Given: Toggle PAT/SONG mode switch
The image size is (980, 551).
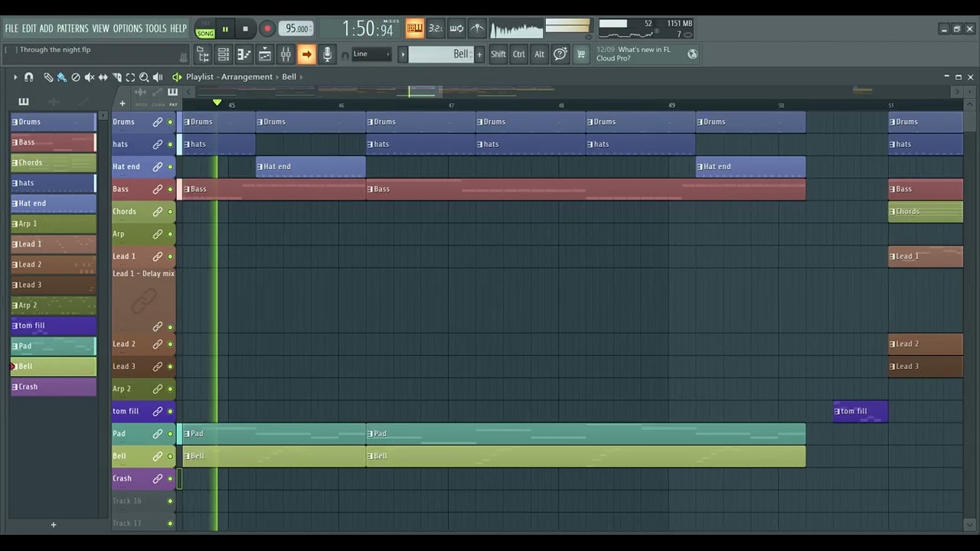Looking at the screenshot, I should [x=204, y=29].
